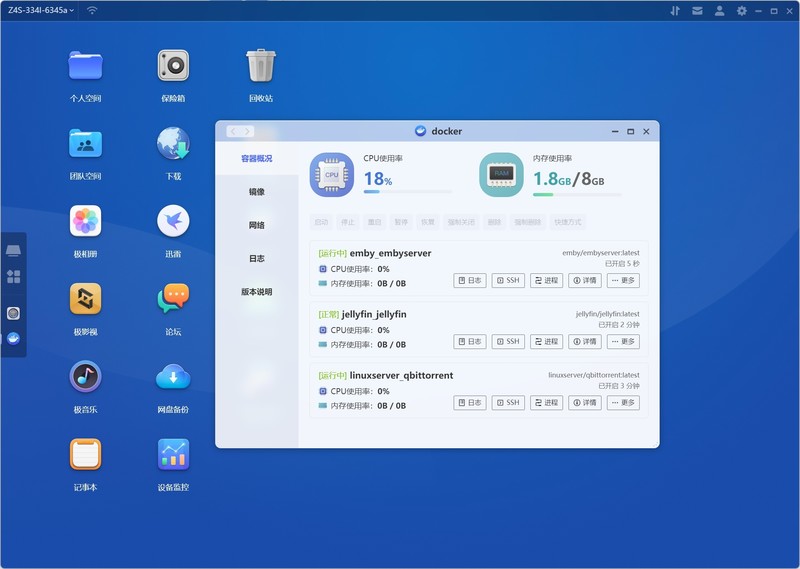800x569 pixels.
Task: Expand 更多 options for jellyfin_jellyfin
Action: tap(623, 342)
